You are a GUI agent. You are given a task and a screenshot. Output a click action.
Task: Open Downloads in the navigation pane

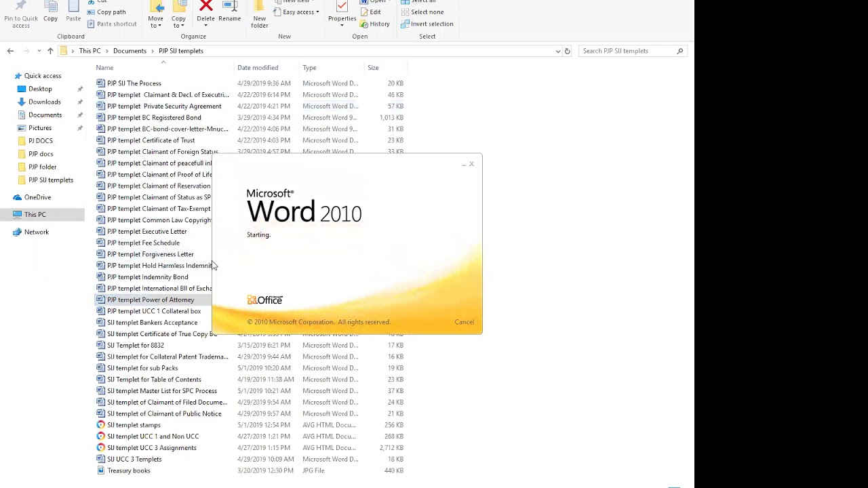coord(45,102)
